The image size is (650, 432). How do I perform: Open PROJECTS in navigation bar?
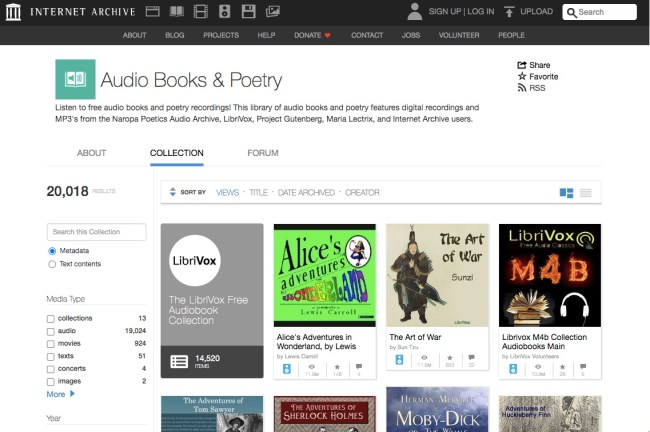click(x=221, y=35)
